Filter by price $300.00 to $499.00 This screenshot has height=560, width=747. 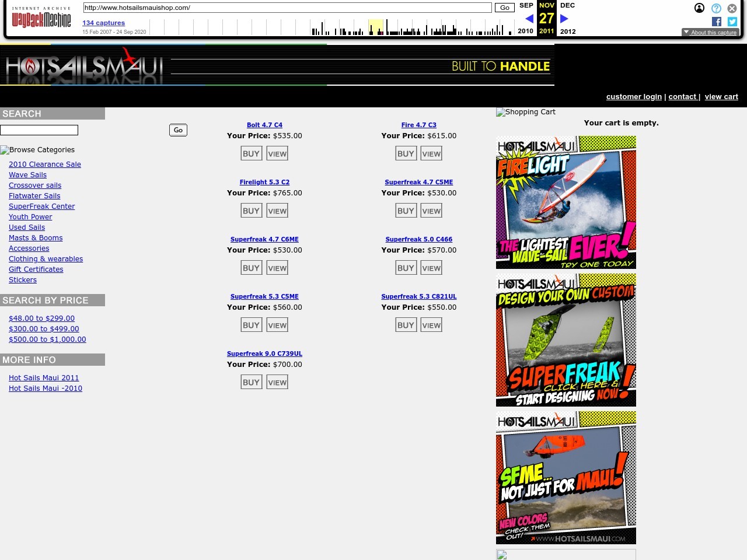tap(44, 329)
